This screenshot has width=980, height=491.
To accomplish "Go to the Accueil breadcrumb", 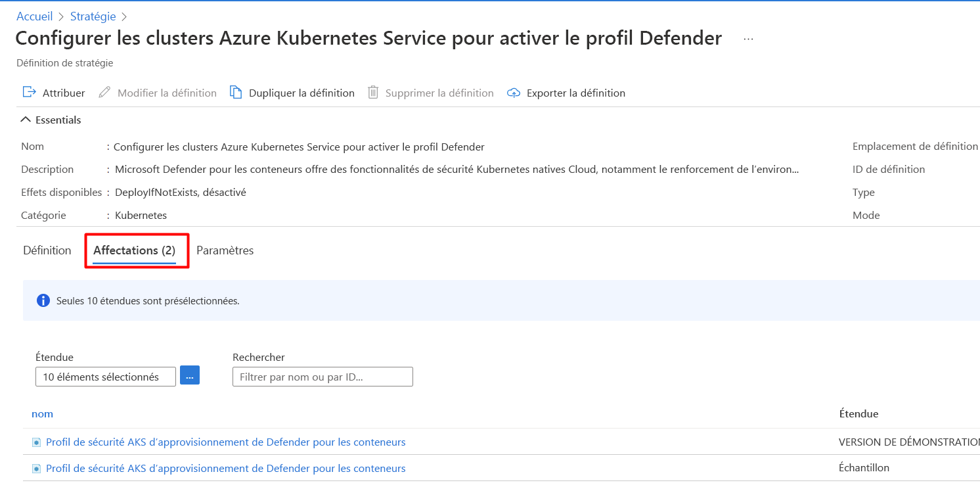I will 35,16.
